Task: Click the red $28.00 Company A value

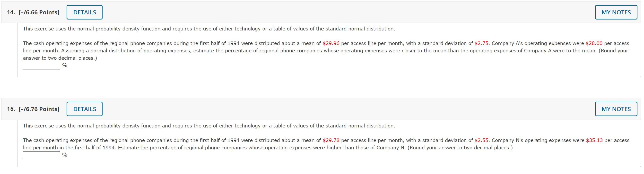Action: [594, 43]
